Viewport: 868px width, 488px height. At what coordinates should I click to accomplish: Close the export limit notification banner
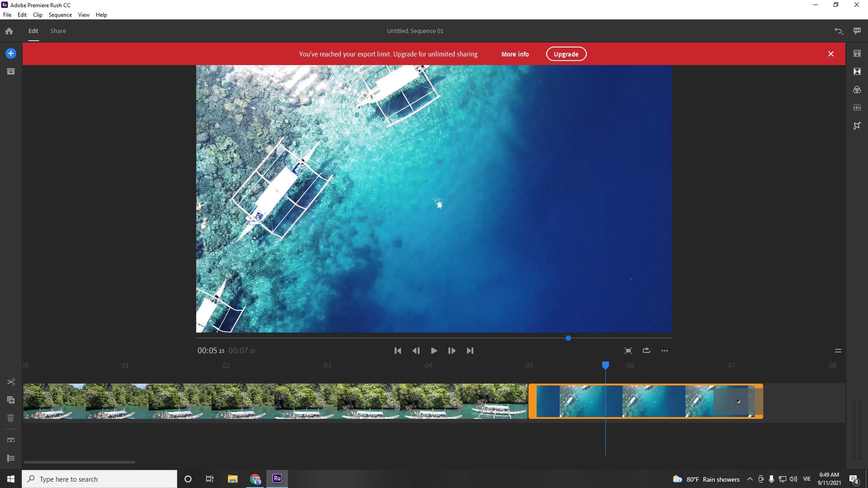(x=832, y=54)
